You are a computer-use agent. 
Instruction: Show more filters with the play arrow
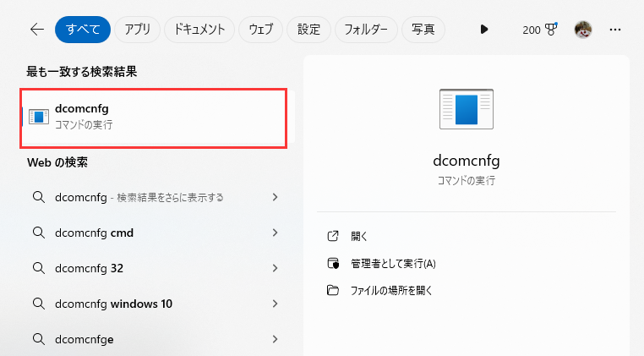pyautogui.click(x=483, y=30)
